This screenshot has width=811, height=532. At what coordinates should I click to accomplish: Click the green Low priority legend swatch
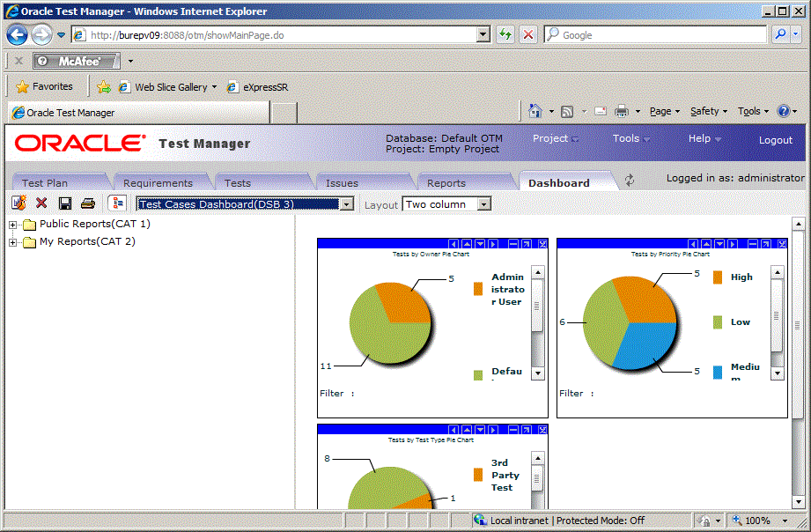point(718,321)
